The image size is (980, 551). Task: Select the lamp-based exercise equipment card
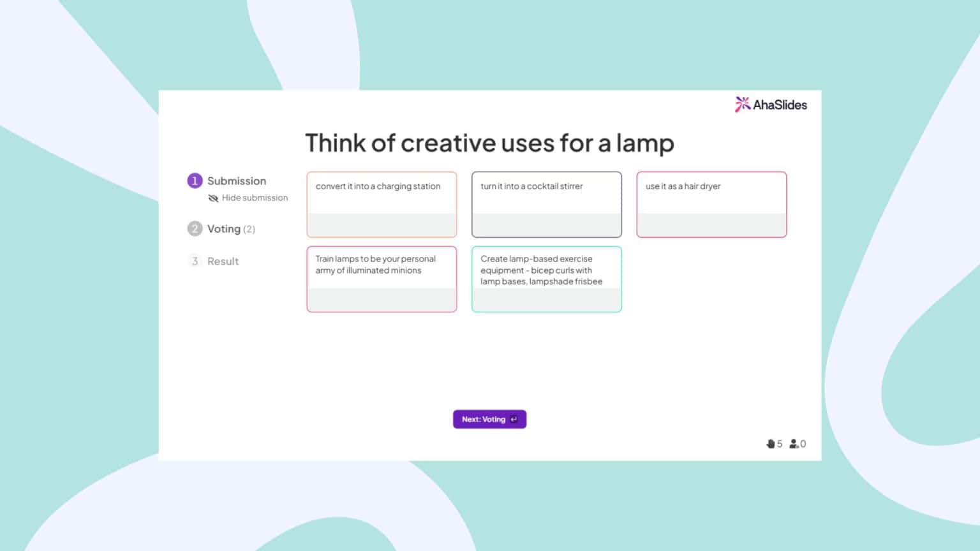546,279
